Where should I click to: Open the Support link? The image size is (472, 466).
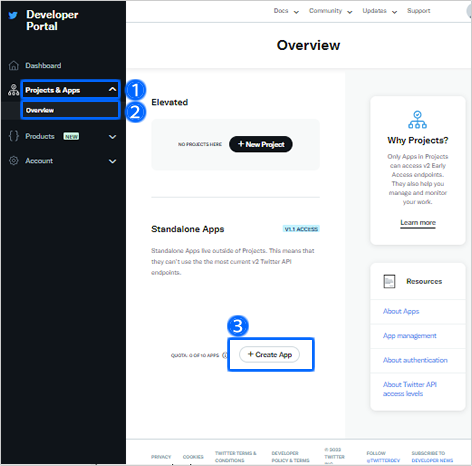click(419, 11)
